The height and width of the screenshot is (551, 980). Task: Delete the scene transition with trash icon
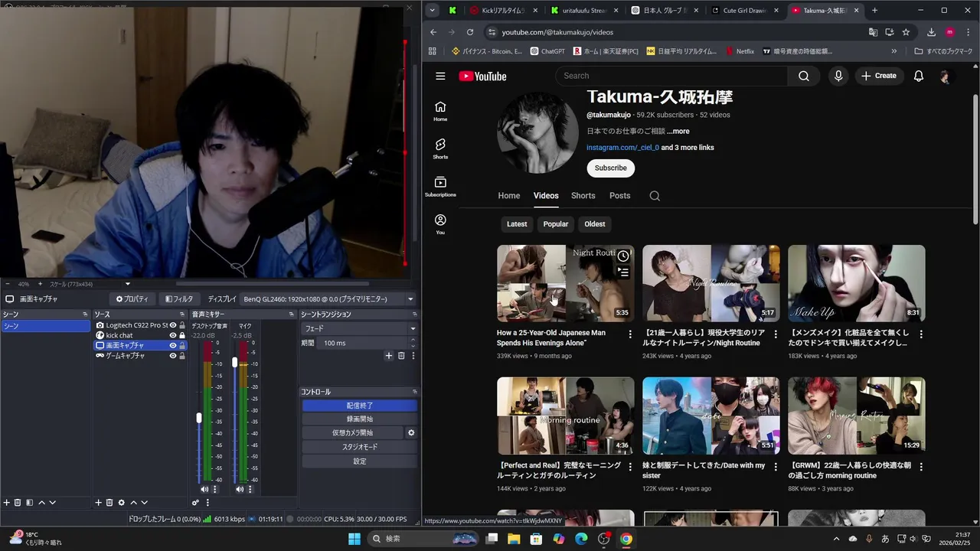tap(401, 356)
